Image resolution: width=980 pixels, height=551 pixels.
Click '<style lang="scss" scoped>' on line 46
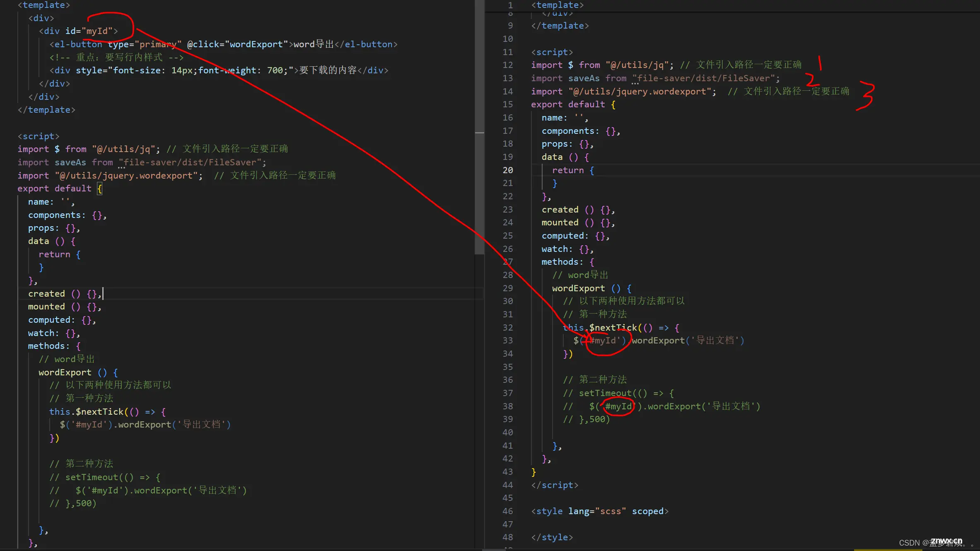pyautogui.click(x=600, y=511)
